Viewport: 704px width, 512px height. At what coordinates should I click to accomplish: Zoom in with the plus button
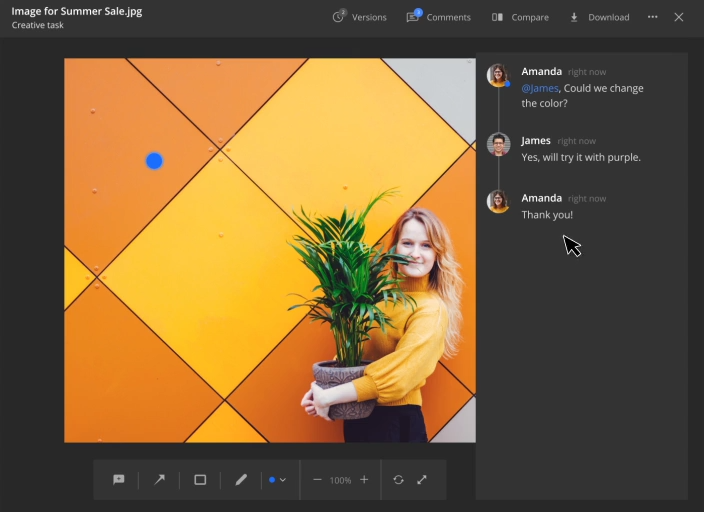364,480
